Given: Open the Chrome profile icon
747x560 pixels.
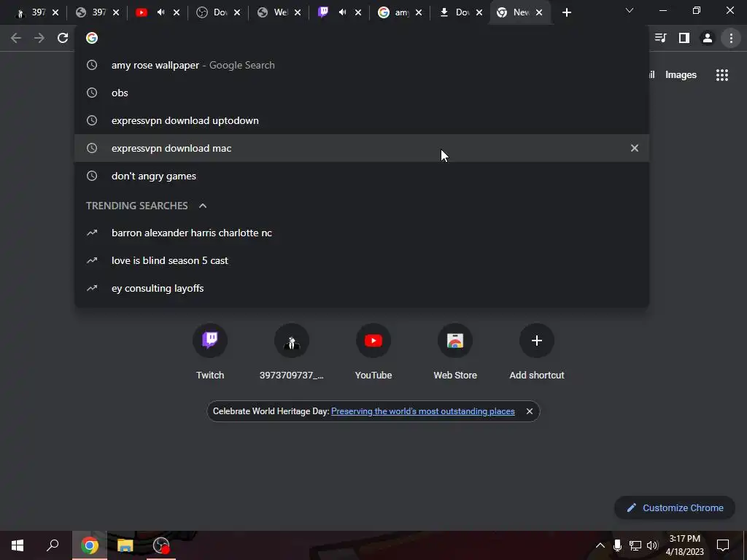Looking at the screenshot, I should click(x=708, y=38).
